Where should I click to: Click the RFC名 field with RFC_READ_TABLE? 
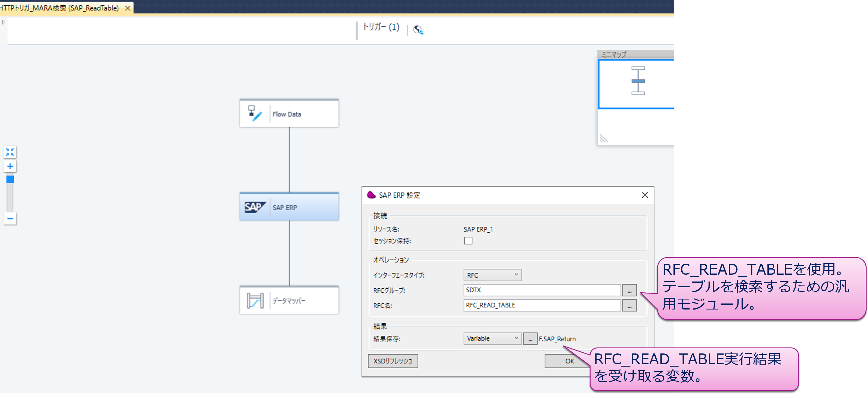coord(542,305)
